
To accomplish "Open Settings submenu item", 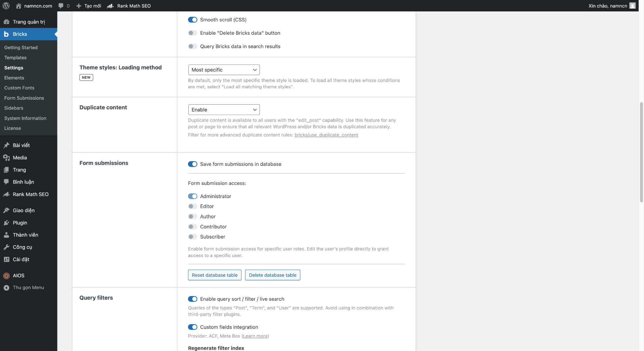I will (x=14, y=68).
